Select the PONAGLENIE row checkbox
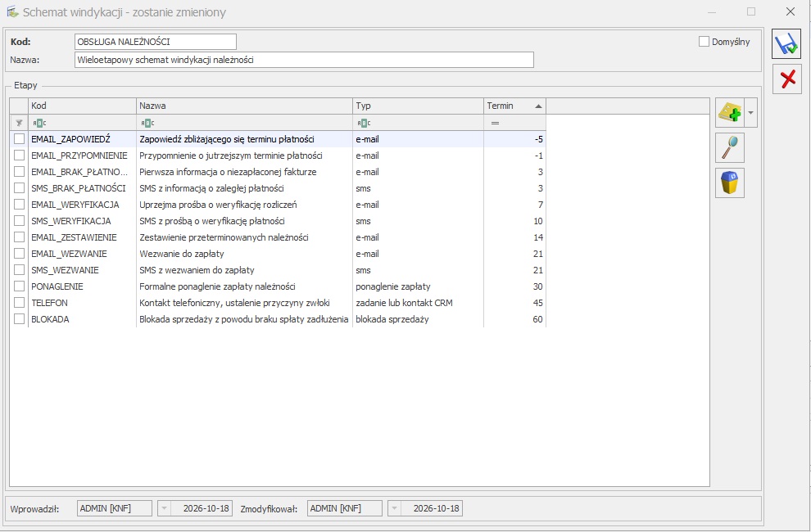 coord(19,286)
